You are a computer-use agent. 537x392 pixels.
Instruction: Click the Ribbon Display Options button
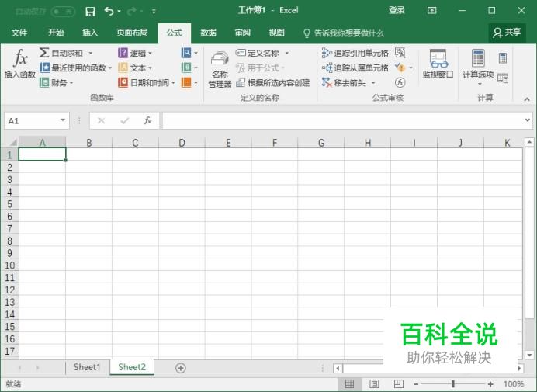click(432, 11)
